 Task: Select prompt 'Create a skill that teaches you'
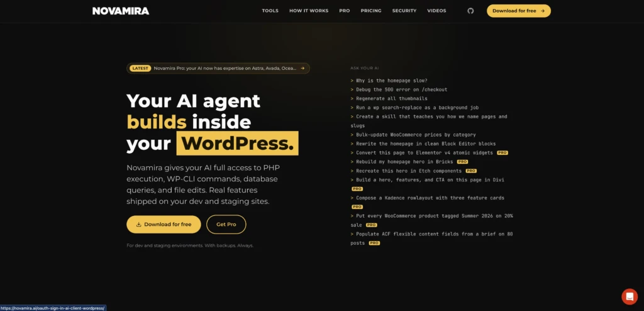[x=429, y=121]
